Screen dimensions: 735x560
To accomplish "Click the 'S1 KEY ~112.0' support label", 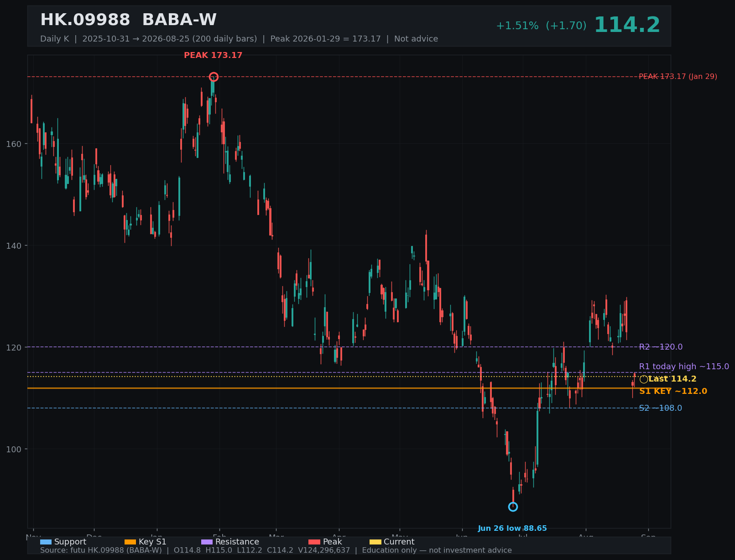I will (x=673, y=392).
